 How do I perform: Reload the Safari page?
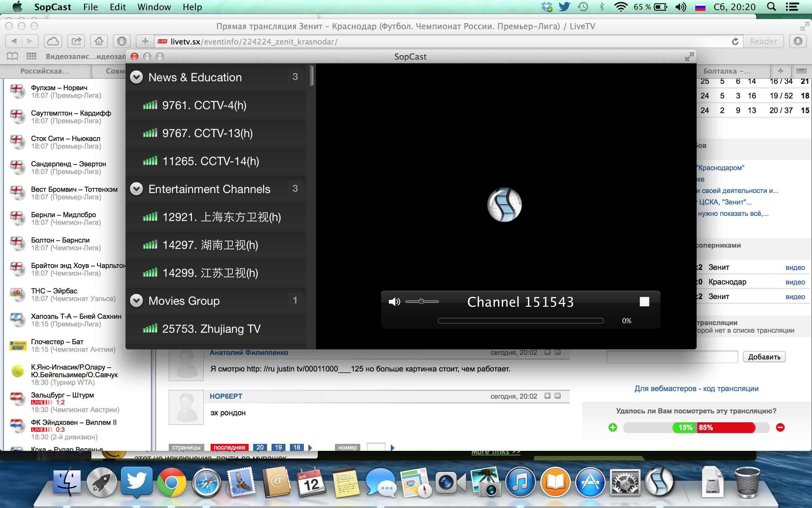click(735, 42)
